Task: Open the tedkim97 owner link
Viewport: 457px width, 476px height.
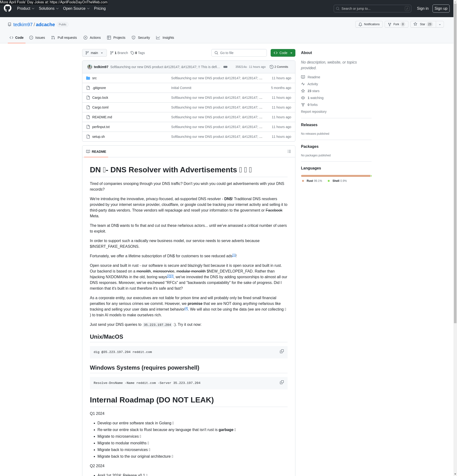Action: coord(23,25)
